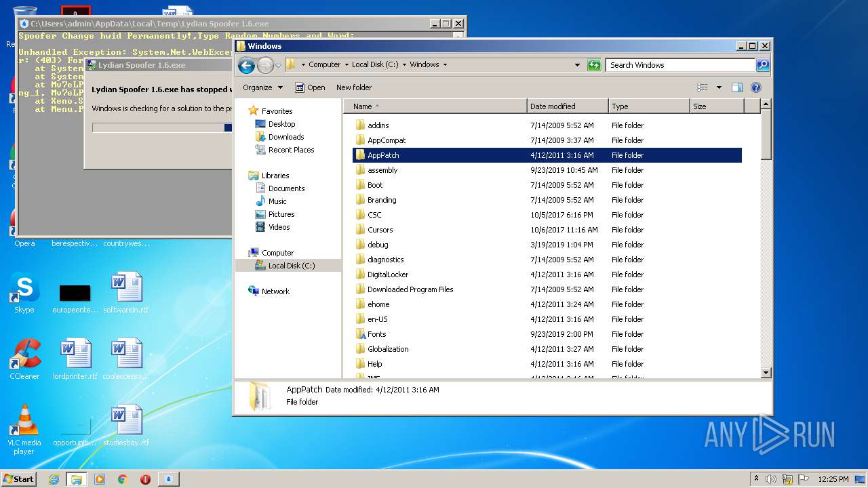Select the Fonts folder icon
The width and height of the screenshot is (868, 488).
[361, 334]
